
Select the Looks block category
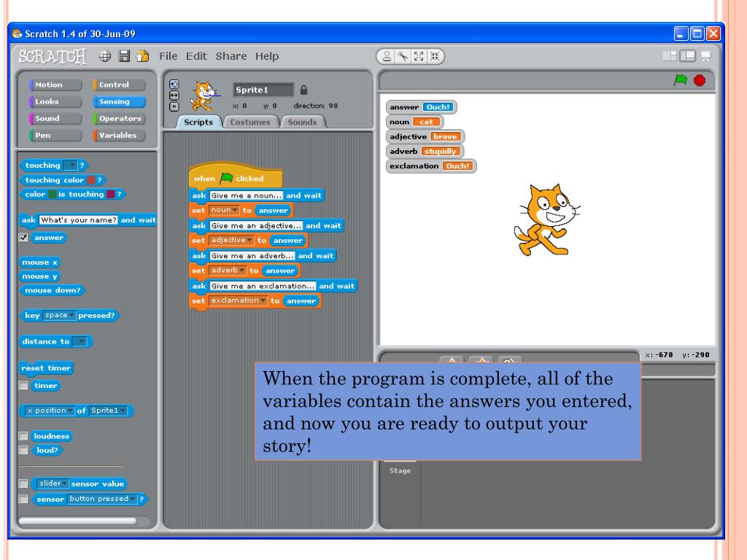pos(55,101)
